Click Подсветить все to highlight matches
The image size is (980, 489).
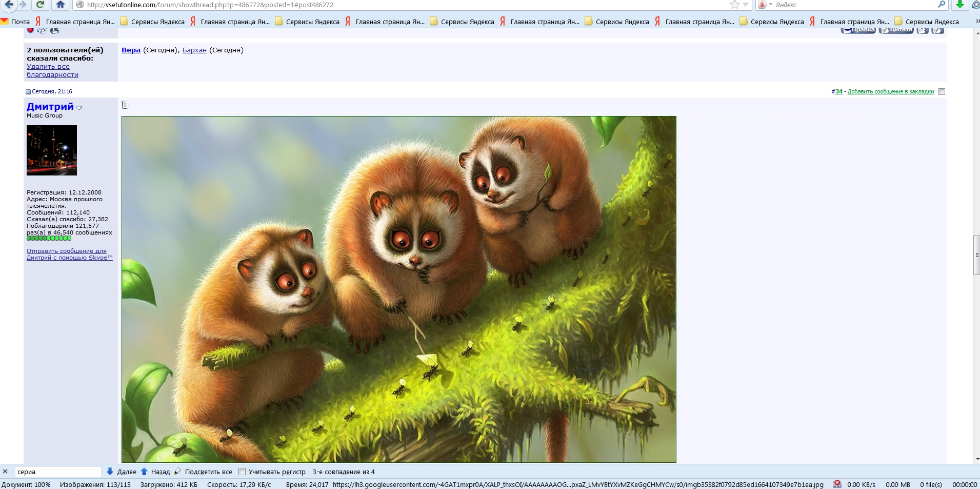coord(203,472)
